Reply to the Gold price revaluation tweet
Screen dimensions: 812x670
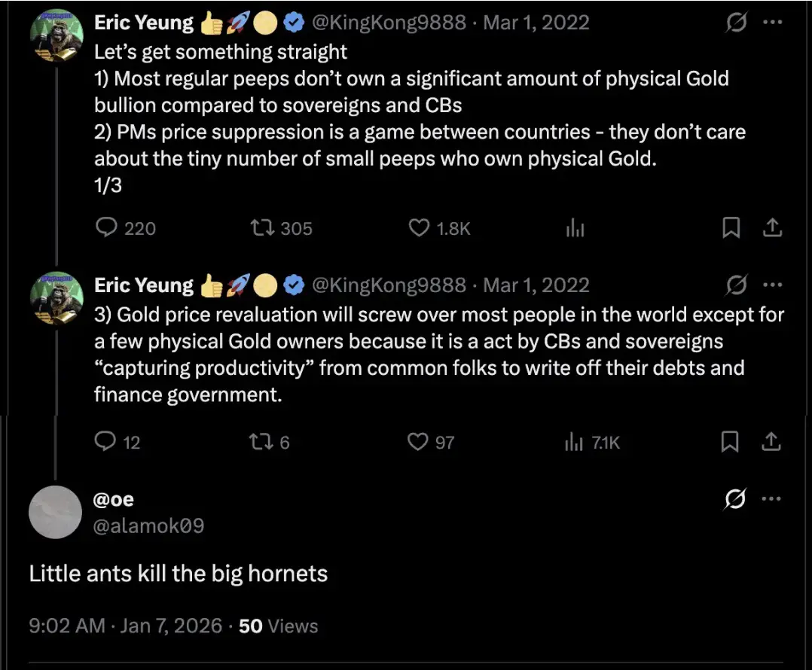tap(105, 442)
